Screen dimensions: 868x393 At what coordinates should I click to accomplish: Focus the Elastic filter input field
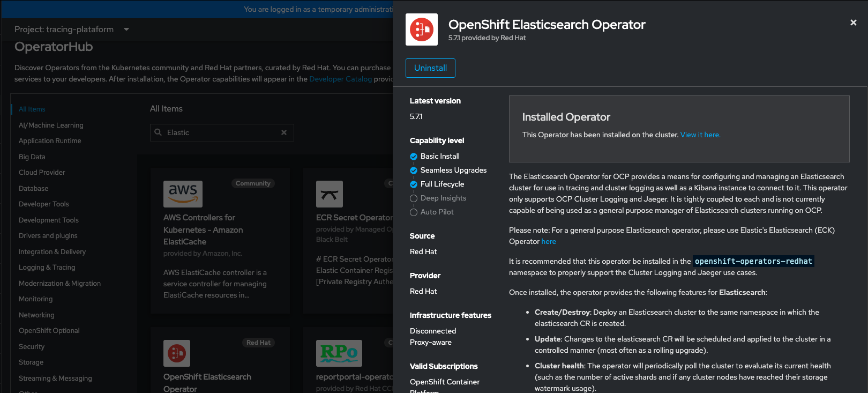tap(222, 132)
